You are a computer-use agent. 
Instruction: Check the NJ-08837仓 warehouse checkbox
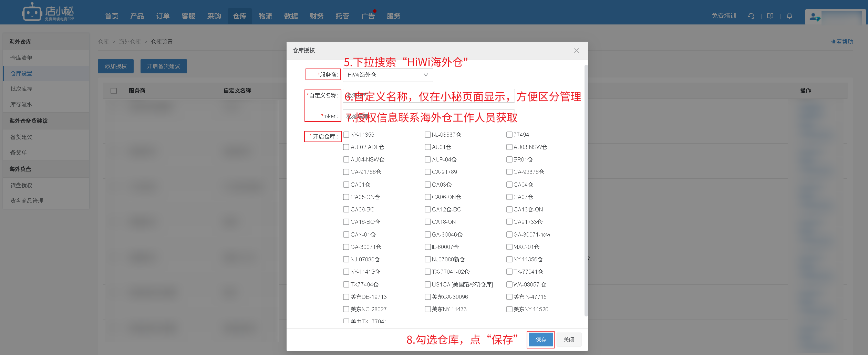(428, 135)
